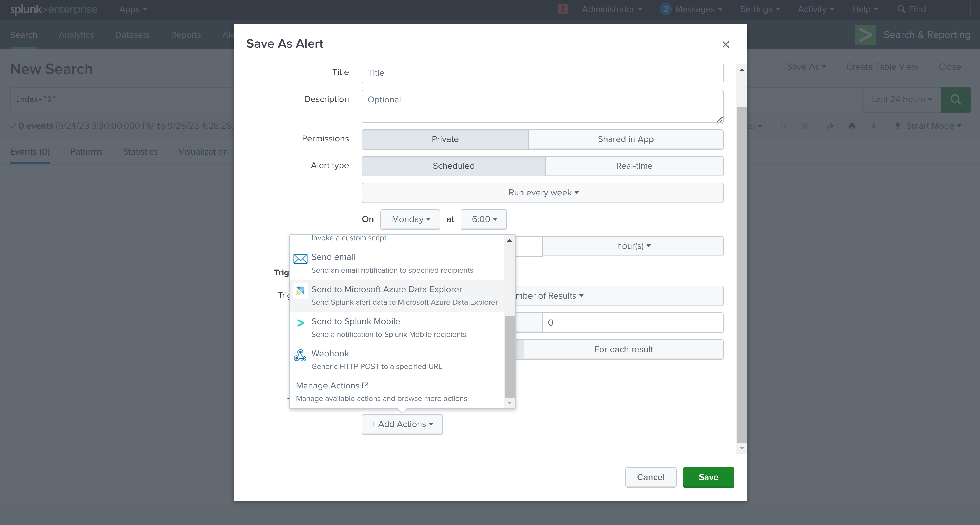Click the Manage Actions link
The height and width of the screenshot is (525, 980).
pyautogui.click(x=332, y=385)
